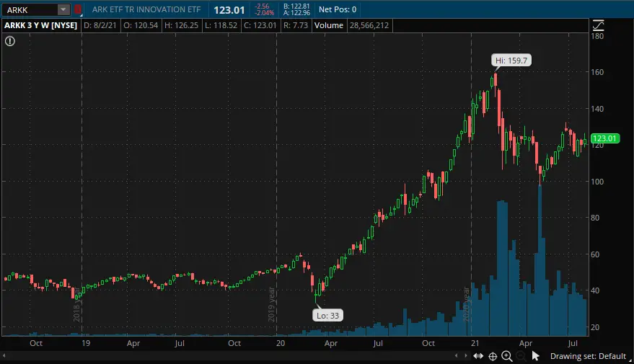Click the last price 123.01 in the header

pos(229,10)
